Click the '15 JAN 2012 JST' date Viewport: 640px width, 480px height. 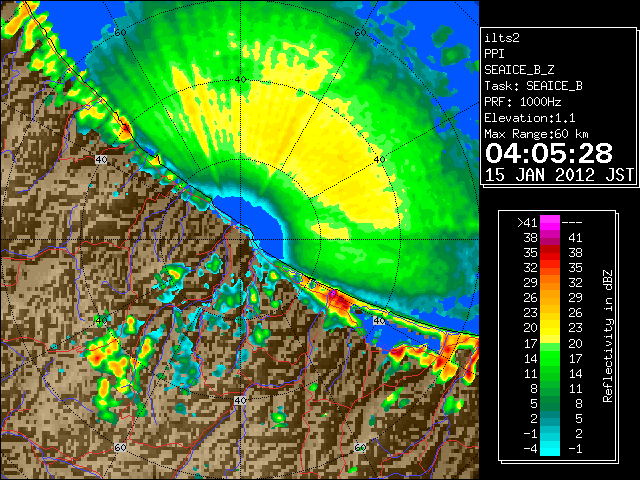coord(559,175)
